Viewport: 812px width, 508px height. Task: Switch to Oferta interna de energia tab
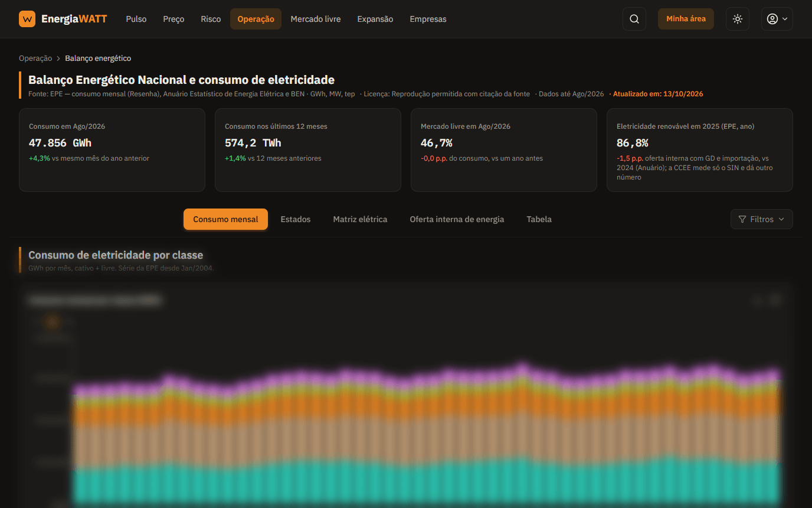click(457, 219)
